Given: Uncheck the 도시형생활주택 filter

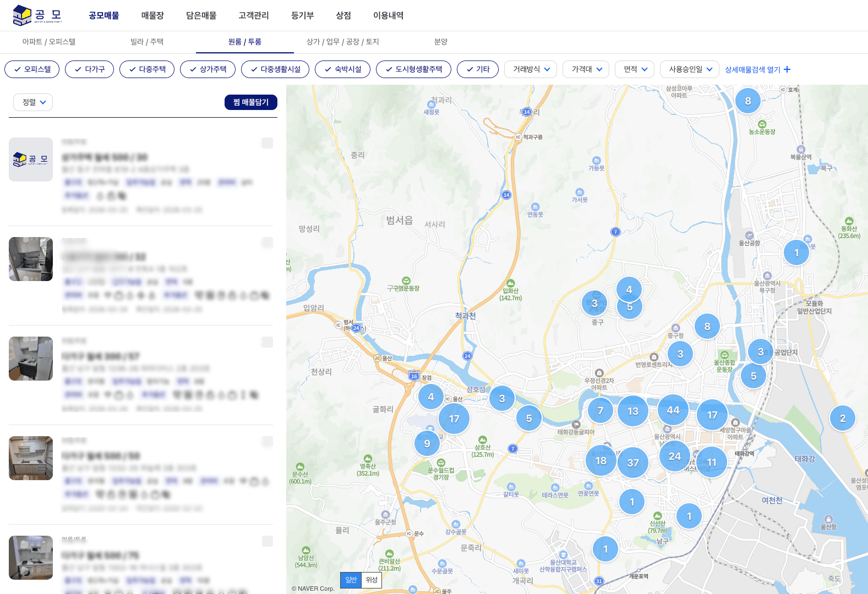Looking at the screenshot, I should coord(413,69).
